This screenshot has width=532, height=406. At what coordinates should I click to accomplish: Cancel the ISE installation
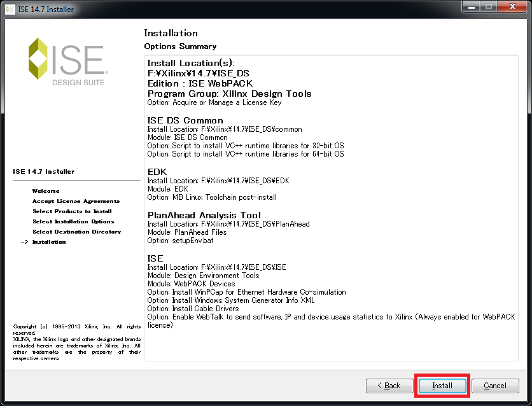click(x=495, y=386)
